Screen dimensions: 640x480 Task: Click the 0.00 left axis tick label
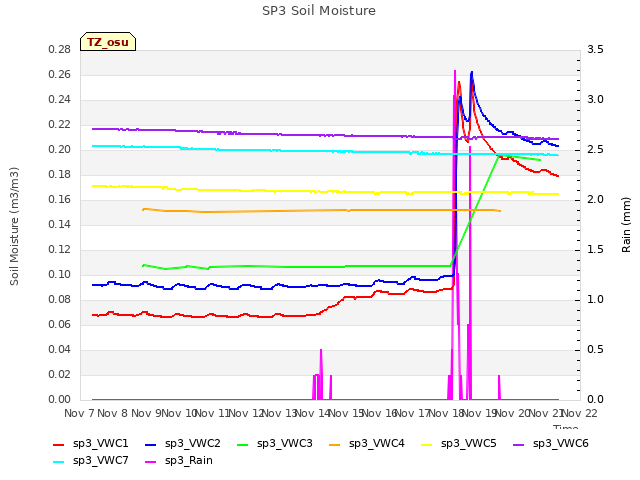coord(60,400)
